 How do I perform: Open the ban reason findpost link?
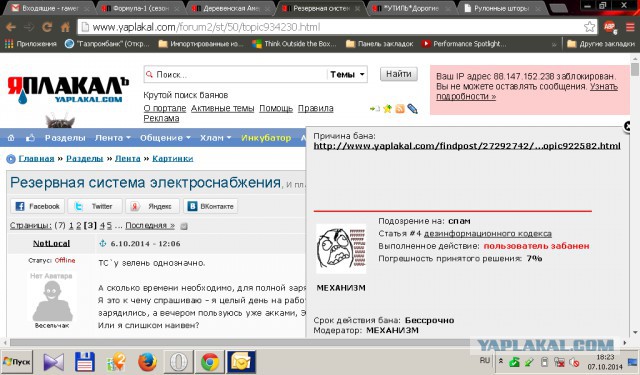(467, 146)
